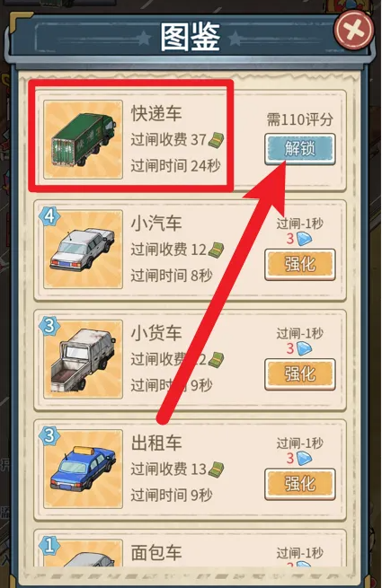Viewport: 382px width, 588px height.
Task: Click the 强化 button for 出租车
Action: (299, 484)
